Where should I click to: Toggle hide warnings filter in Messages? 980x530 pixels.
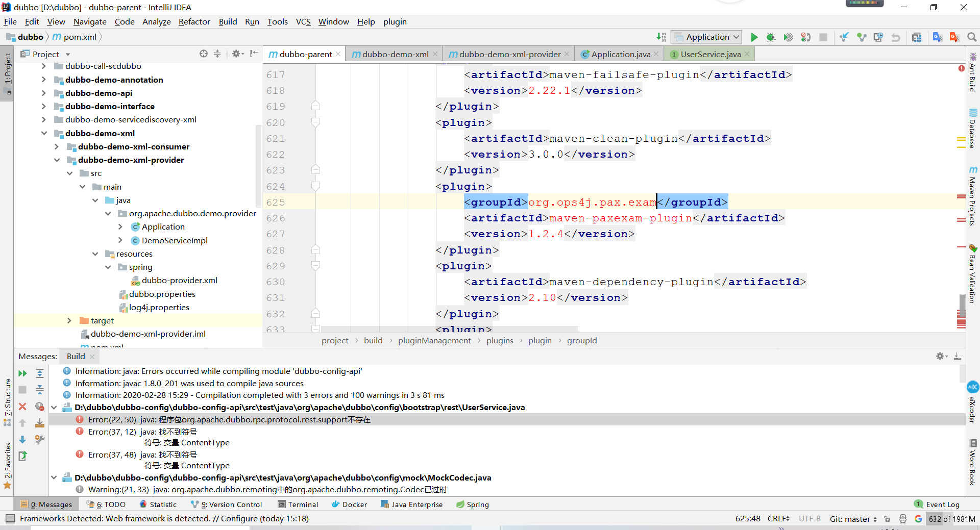click(40, 407)
